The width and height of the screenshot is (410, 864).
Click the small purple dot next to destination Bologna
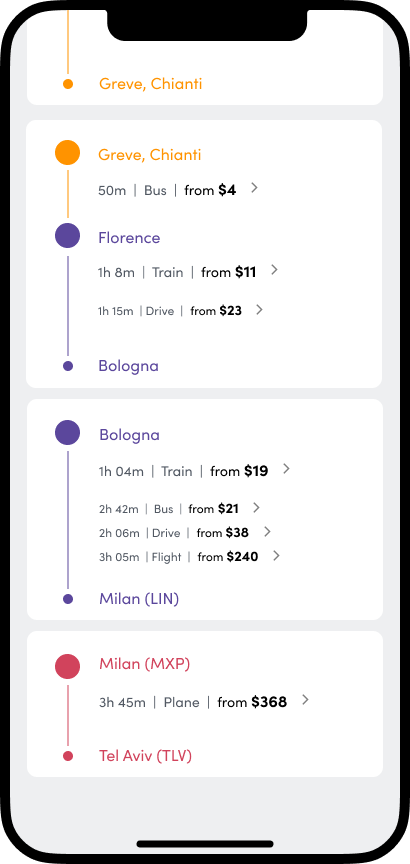pyautogui.click(x=68, y=366)
